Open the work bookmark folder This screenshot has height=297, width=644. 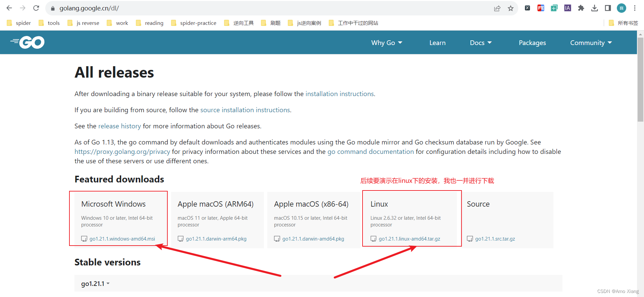pos(117,23)
